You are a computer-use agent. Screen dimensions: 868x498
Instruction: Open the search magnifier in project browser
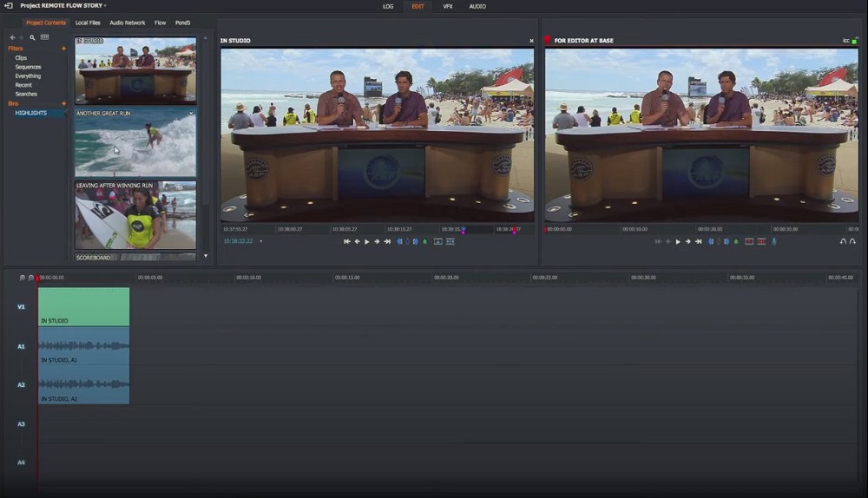pyautogui.click(x=32, y=38)
